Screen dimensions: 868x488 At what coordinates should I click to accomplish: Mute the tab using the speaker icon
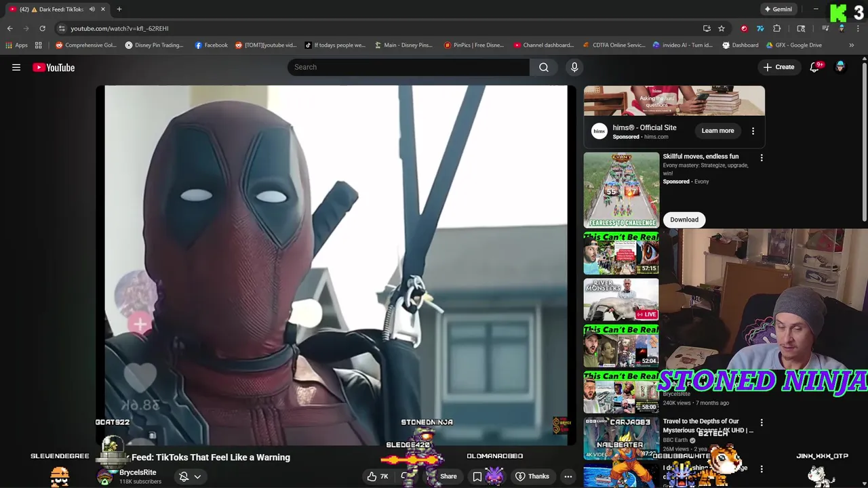tap(92, 9)
